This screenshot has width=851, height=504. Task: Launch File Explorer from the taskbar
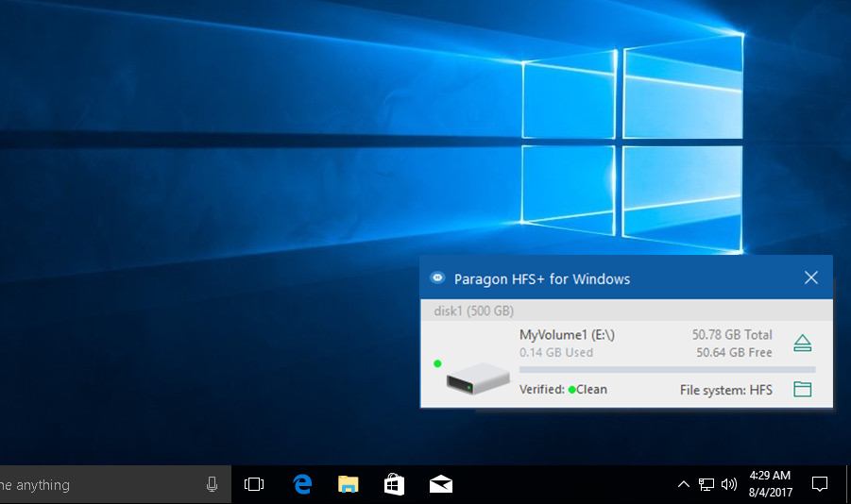pyautogui.click(x=349, y=484)
